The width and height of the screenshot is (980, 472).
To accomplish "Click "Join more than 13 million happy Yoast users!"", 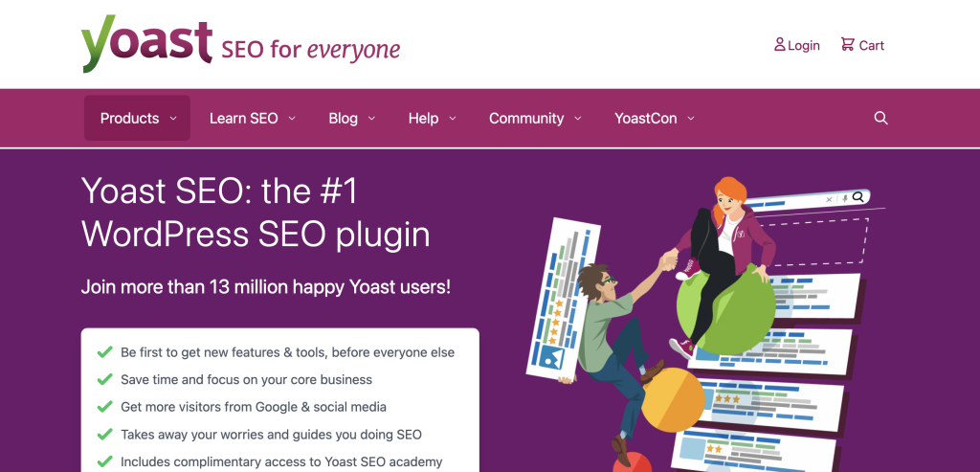I will click(x=266, y=287).
